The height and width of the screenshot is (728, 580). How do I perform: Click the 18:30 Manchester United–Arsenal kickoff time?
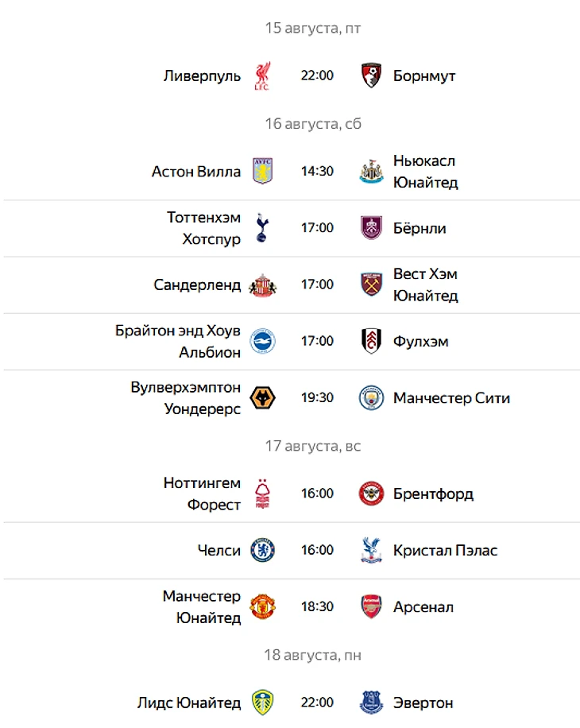(317, 607)
